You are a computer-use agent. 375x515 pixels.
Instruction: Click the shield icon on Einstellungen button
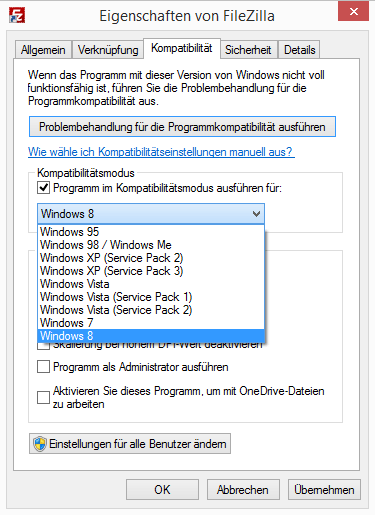tap(40, 444)
